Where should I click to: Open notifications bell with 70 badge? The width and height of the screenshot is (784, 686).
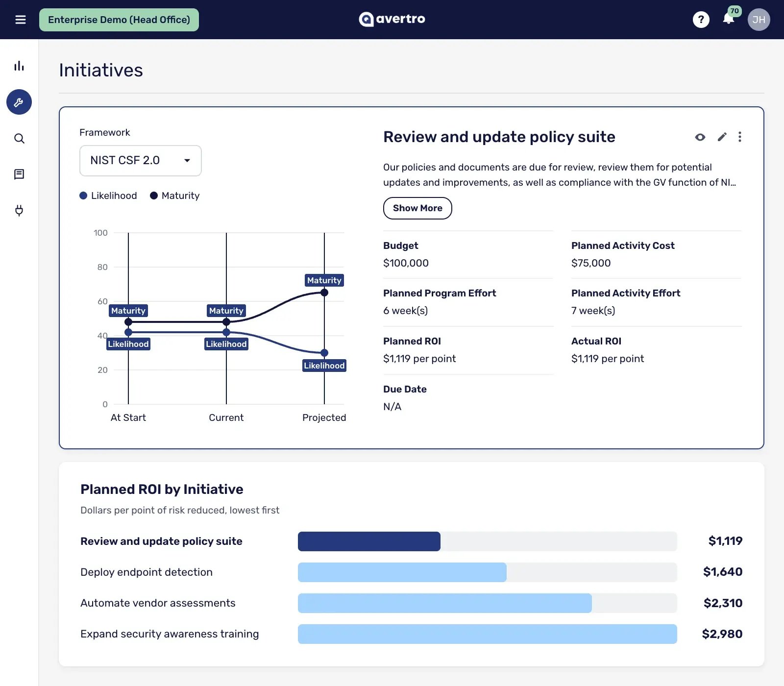[x=729, y=18]
